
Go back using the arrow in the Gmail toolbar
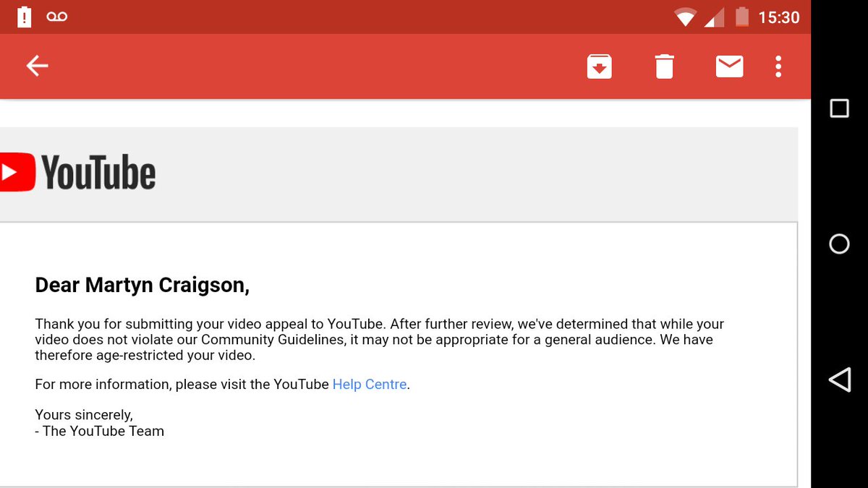37,66
